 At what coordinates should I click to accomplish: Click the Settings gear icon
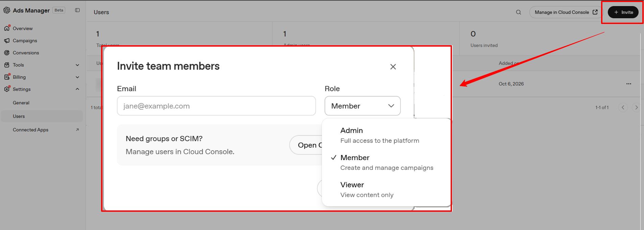coord(7,89)
